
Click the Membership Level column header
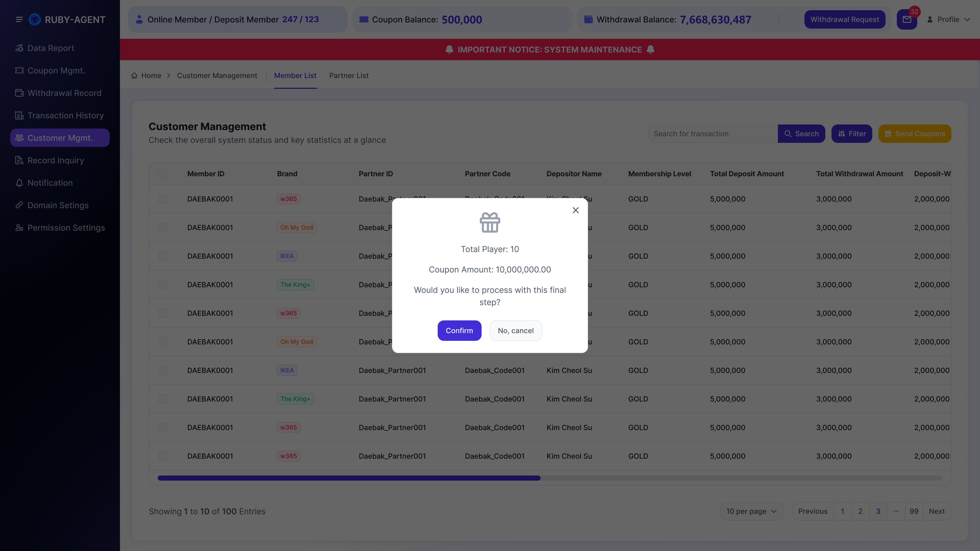(659, 174)
